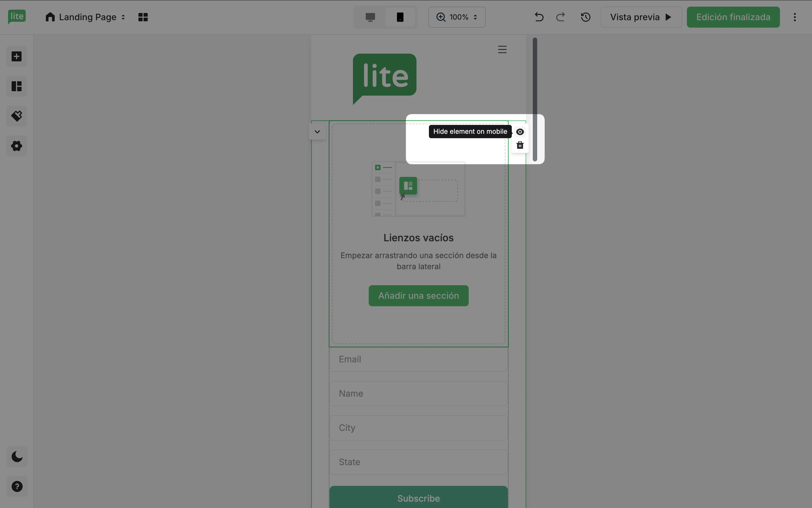The width and height of the screenshot is (812, 508).
Task: Open the Landing Page selector dropdown
Action: (x=85, y=17)
